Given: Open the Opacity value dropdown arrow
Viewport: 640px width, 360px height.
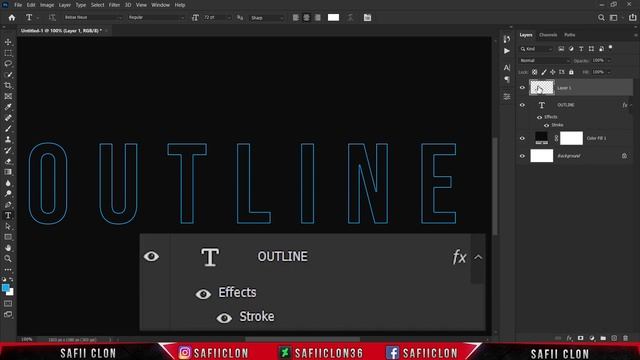Looking at the screenshot, I should (x=609, y=60).
